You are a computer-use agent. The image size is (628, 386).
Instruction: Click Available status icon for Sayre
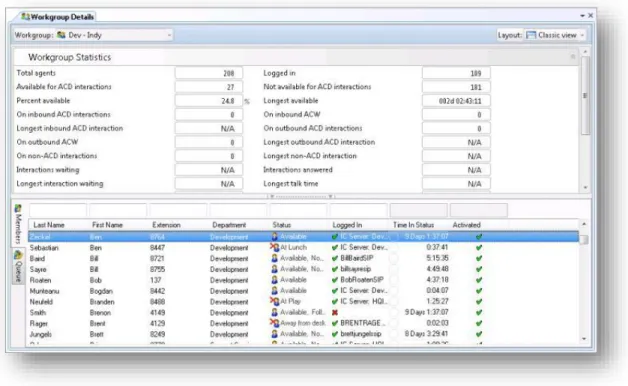(x=274, y=269)
